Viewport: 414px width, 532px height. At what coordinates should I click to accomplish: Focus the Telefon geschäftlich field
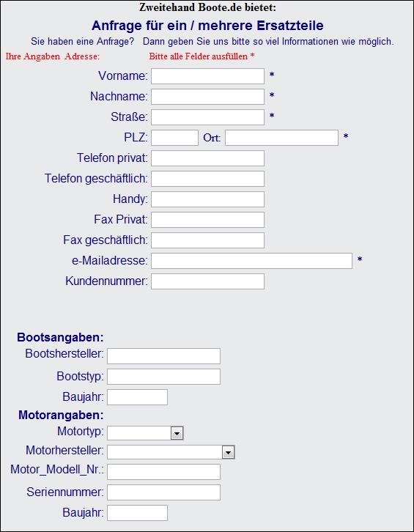[x=207, y=179]
